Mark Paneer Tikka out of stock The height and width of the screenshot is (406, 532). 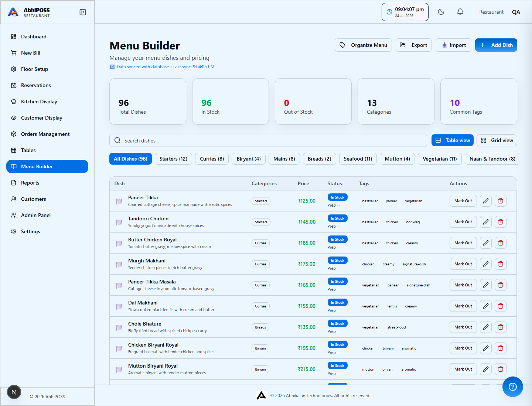(463, 201)
